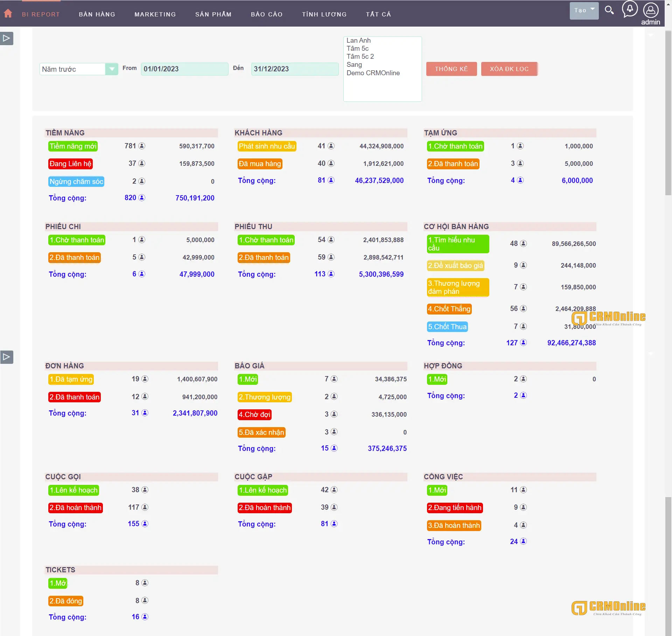Click the From date field showing 01/01/2023
The image size is (672, 636).
pos(184,69)
